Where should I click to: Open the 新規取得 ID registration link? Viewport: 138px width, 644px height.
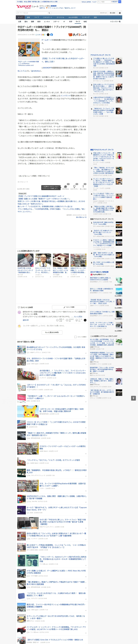point(54,6)
